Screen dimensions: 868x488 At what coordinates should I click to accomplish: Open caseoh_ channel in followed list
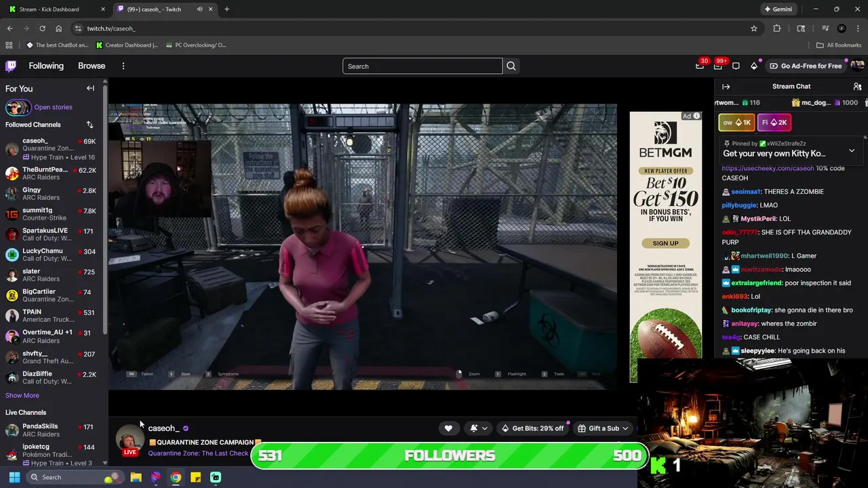pyautogui.click(x=52, y=148)
